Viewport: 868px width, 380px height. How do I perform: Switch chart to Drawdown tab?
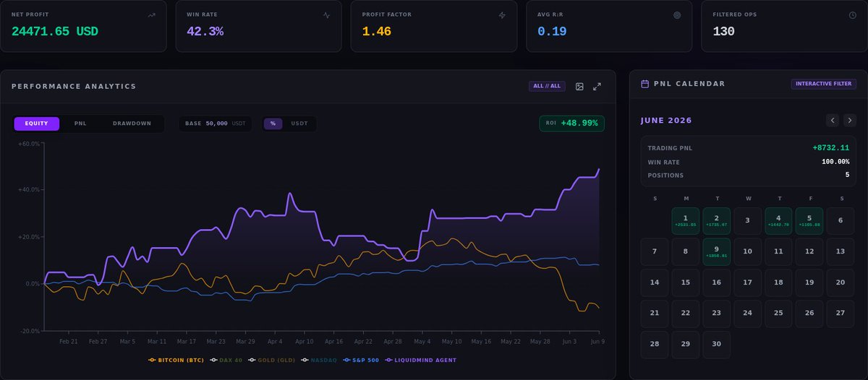tap(132, 124)
